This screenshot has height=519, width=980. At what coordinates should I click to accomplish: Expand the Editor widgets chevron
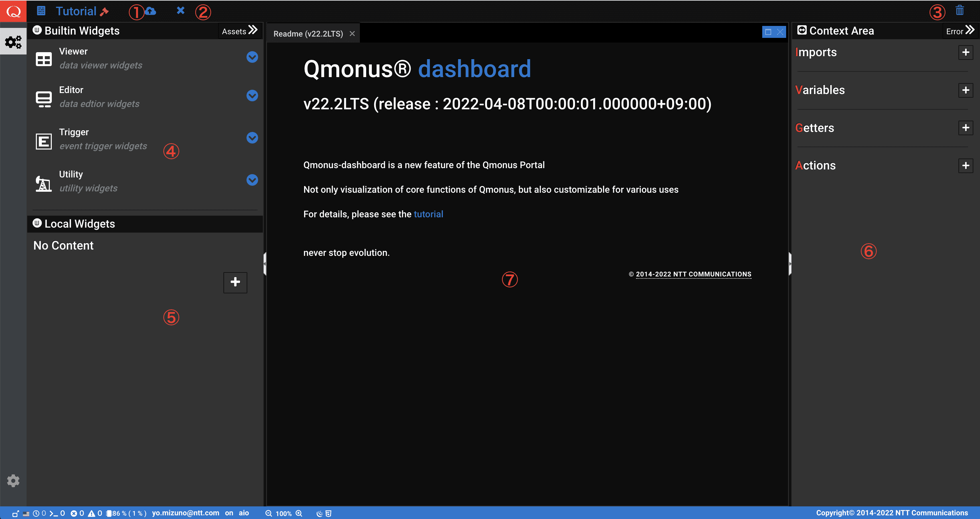pyautogui.click(x=252, y=96)
